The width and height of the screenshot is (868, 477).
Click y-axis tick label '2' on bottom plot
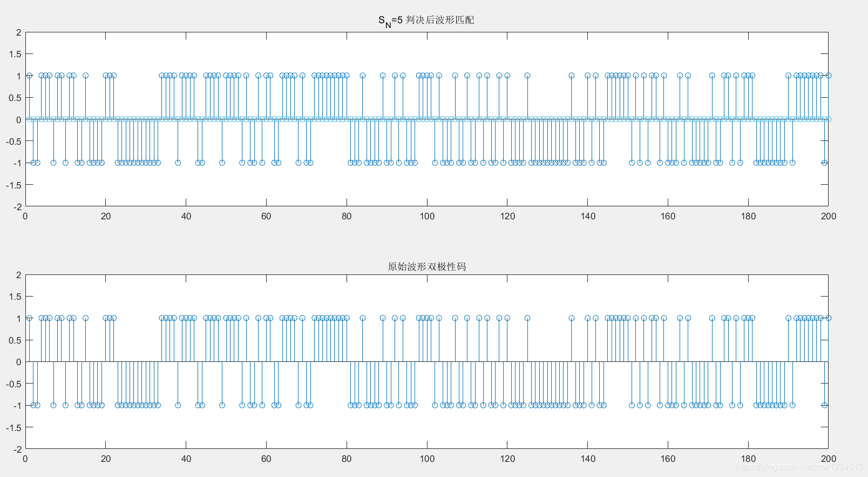19,275
